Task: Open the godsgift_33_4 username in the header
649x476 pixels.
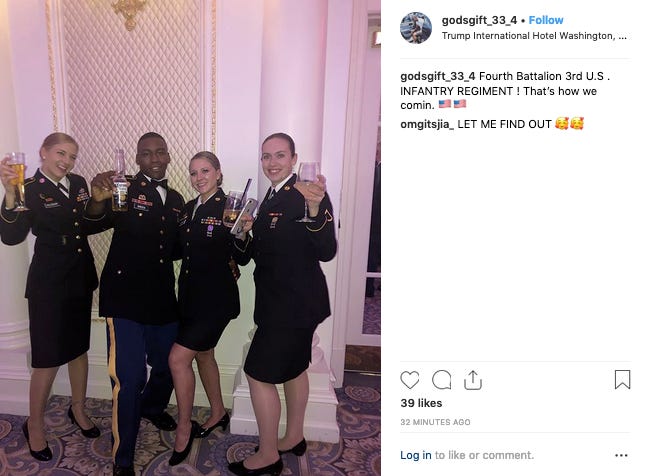Action: (x=479, y=20)
